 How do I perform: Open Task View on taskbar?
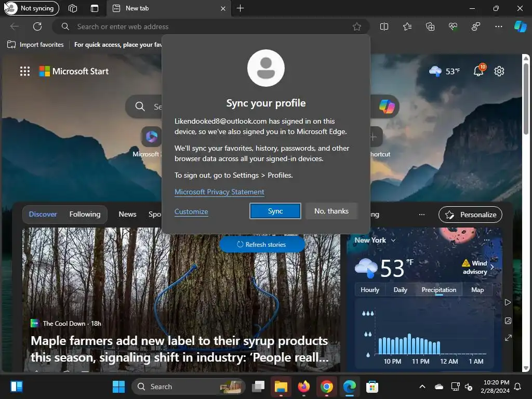(x=258, y=387)
